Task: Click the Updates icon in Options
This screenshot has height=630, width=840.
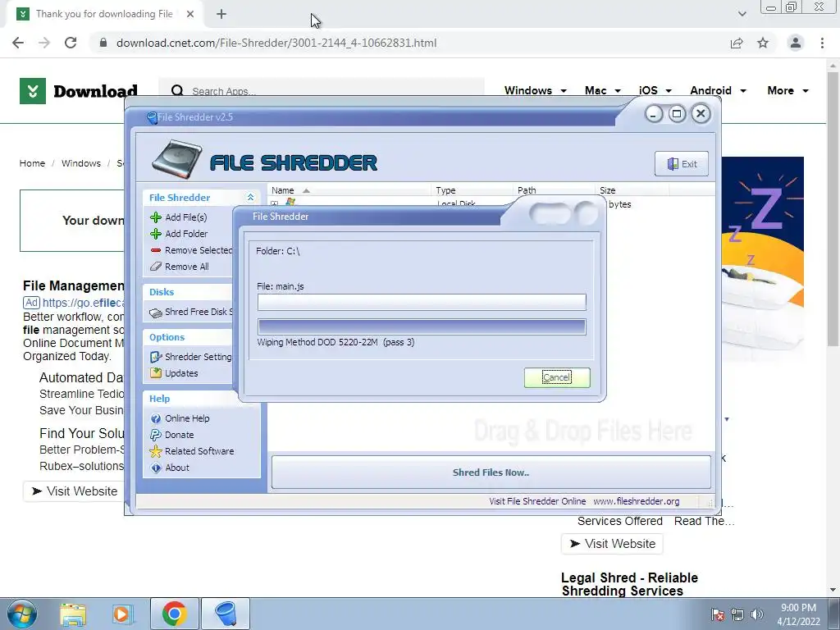Action: click(156, 373)
